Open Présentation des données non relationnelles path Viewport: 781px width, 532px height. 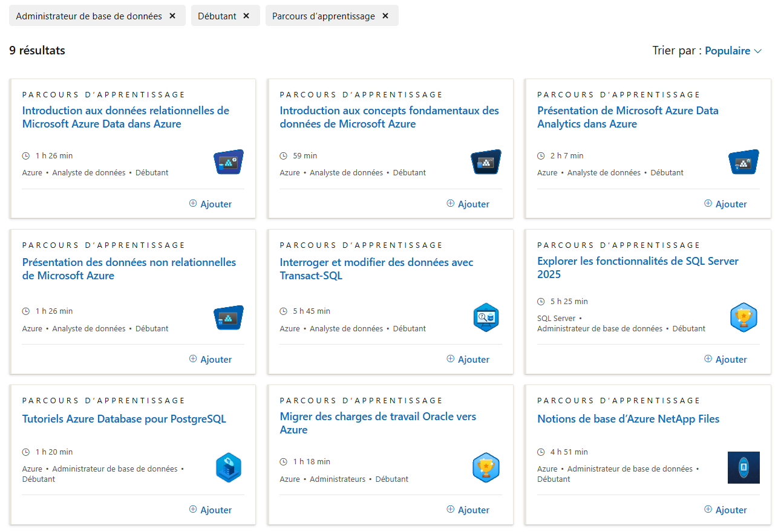coord(129,269)
